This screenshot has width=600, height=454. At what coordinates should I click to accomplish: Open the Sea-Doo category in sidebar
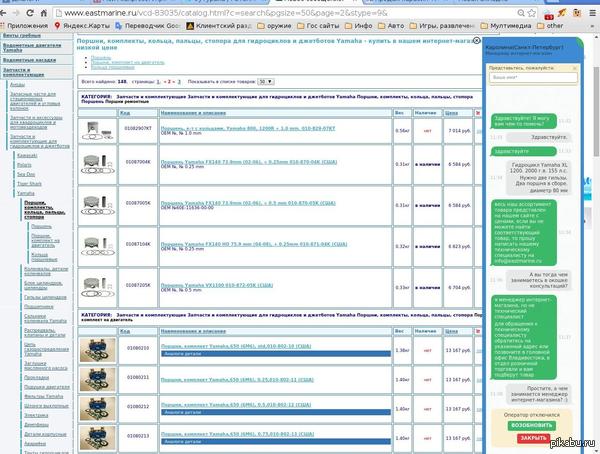tap(25, 173)
